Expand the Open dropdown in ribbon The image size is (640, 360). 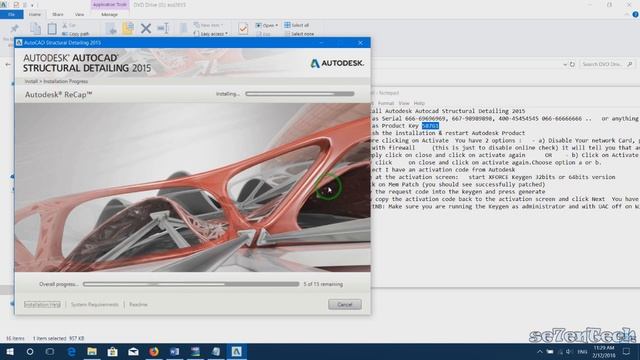tap(267, 25)
